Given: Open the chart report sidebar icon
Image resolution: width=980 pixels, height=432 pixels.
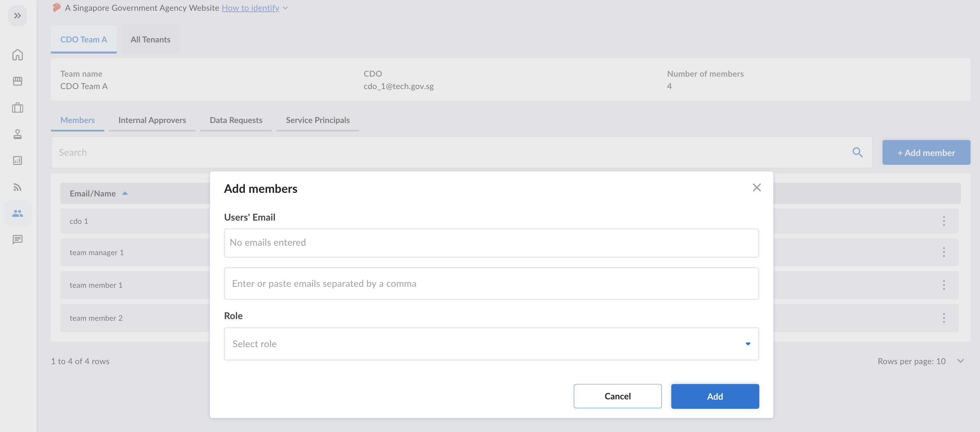Looking at the screenshot, I should (18, 161).
